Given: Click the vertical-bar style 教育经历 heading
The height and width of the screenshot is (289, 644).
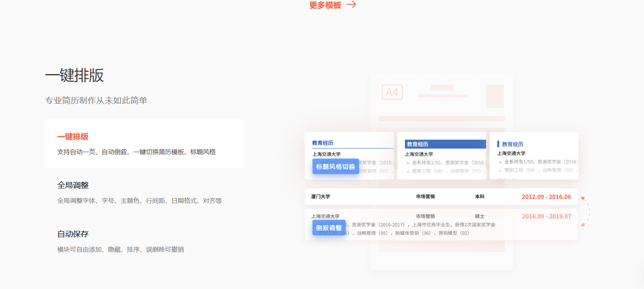Looking at the screenshot, I should 512,144.
